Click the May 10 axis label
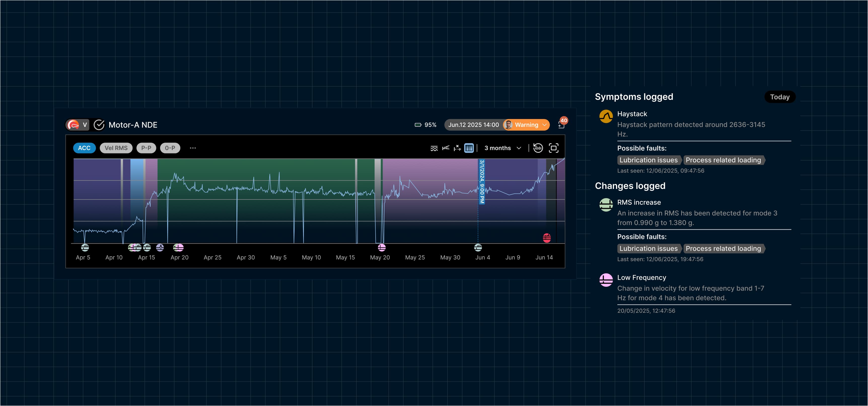 [x=311, y=258]
